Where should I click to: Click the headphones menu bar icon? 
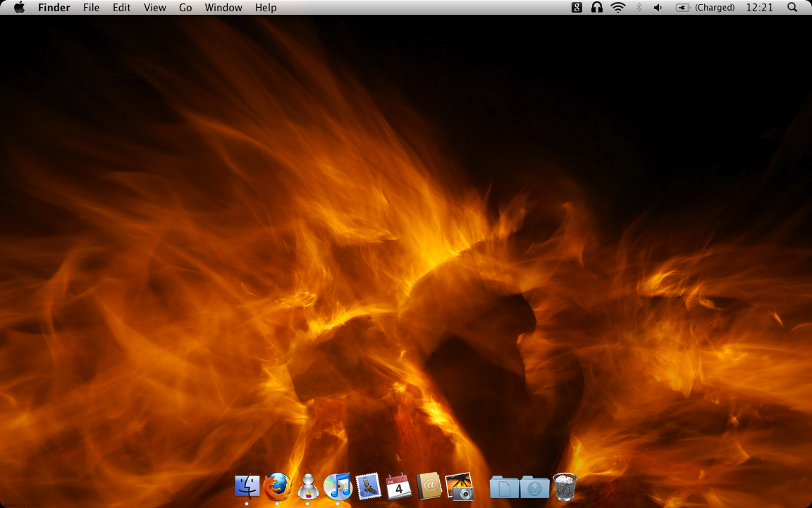597,7
